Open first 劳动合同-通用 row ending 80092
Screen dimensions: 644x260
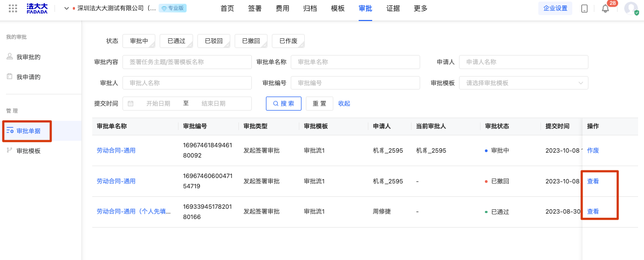pos(116,150)
